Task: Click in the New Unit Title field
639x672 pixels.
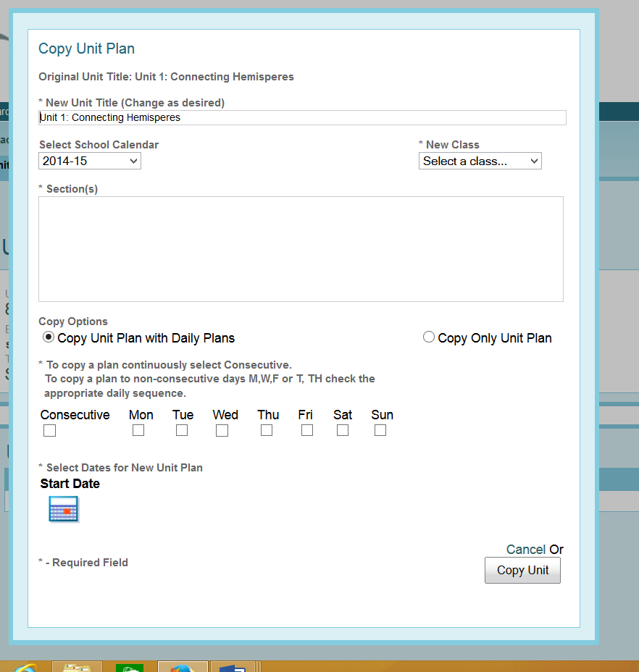Action: click(302, 117)
